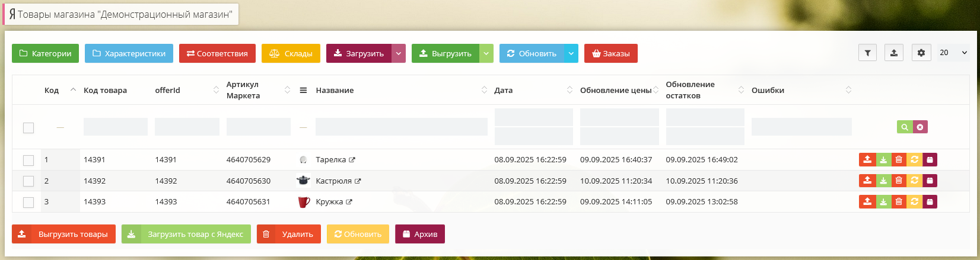980x260 pixels.
Task: Upload the Кастрюля row via orange export icon
Action: [x=867, y=181]
